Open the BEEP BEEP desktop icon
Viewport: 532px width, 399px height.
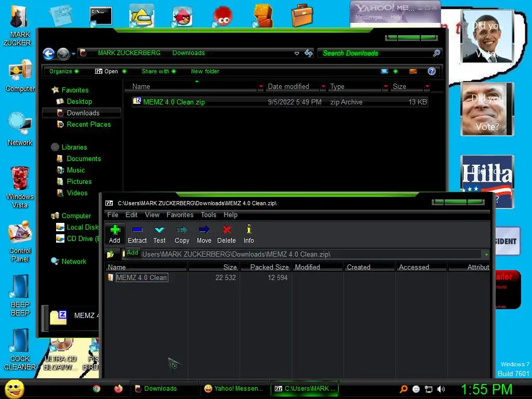point(20,296)
